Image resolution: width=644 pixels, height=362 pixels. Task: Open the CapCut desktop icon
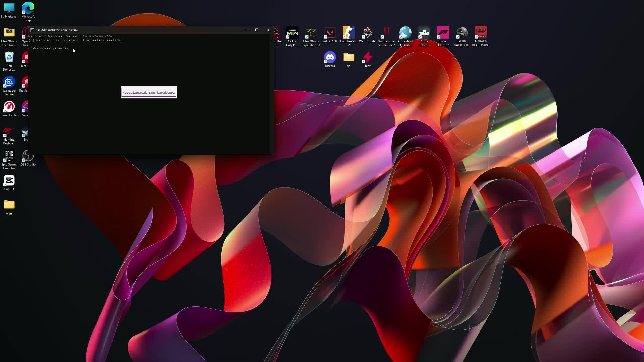[x=9, y=181]
